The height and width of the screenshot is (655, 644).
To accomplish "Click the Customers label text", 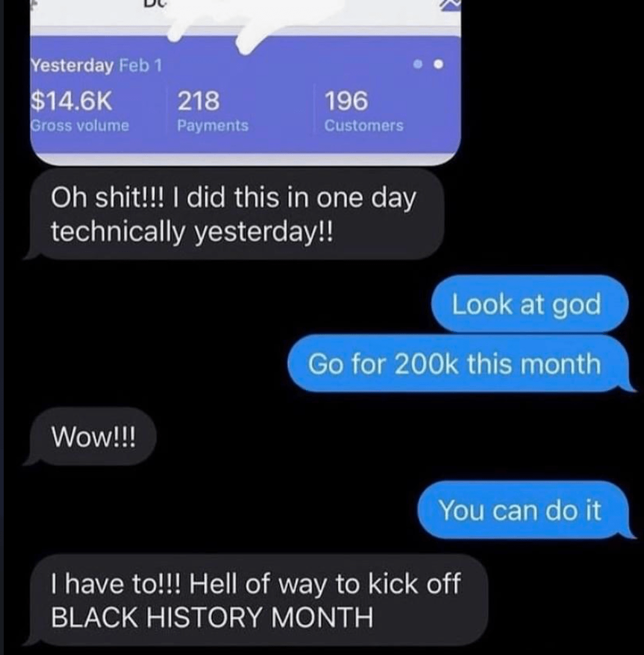I will [364, 126].
